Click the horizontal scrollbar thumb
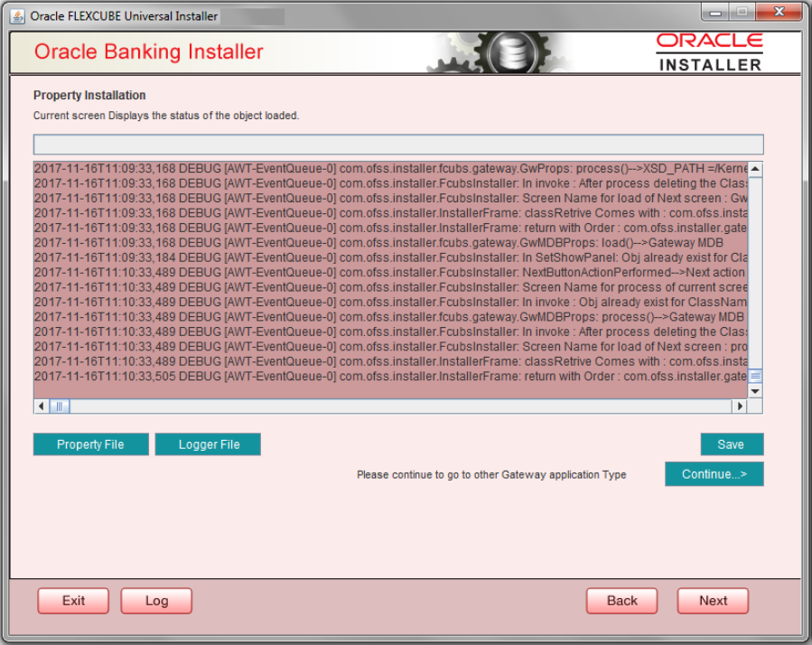The height and width of the screenshot is (645, 812). pyautogui.click(x=60, y=407)
